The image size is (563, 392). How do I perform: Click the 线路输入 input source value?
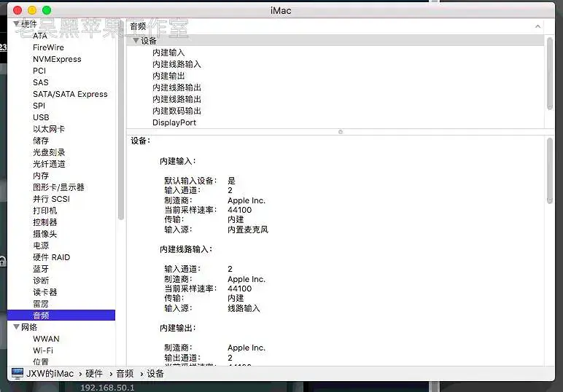click(x=244, y=308)
